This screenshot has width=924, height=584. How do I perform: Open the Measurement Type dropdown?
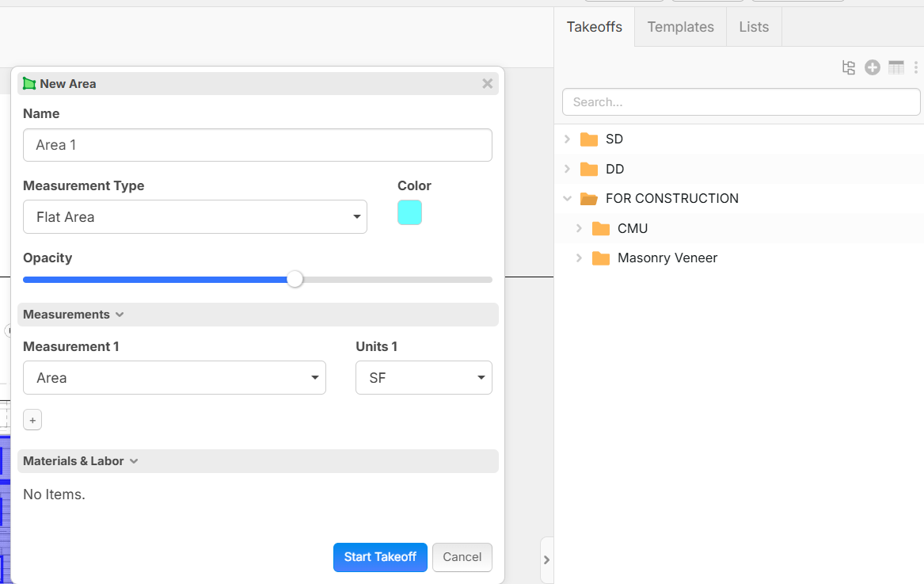[195, 217]
